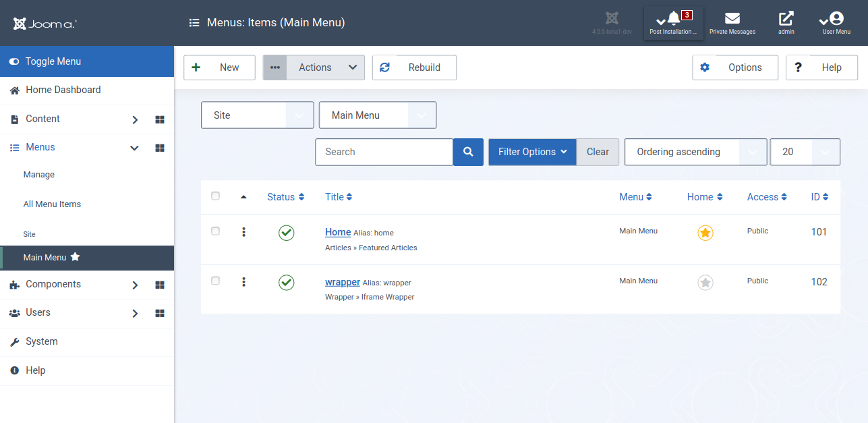Expand the Components sidebar section

tap(135, 285)
